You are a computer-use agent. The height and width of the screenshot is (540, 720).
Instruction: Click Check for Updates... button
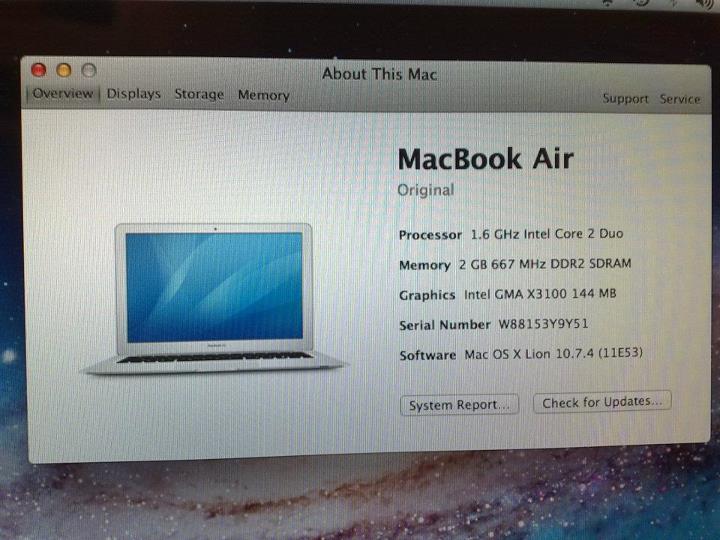(602, 402)
